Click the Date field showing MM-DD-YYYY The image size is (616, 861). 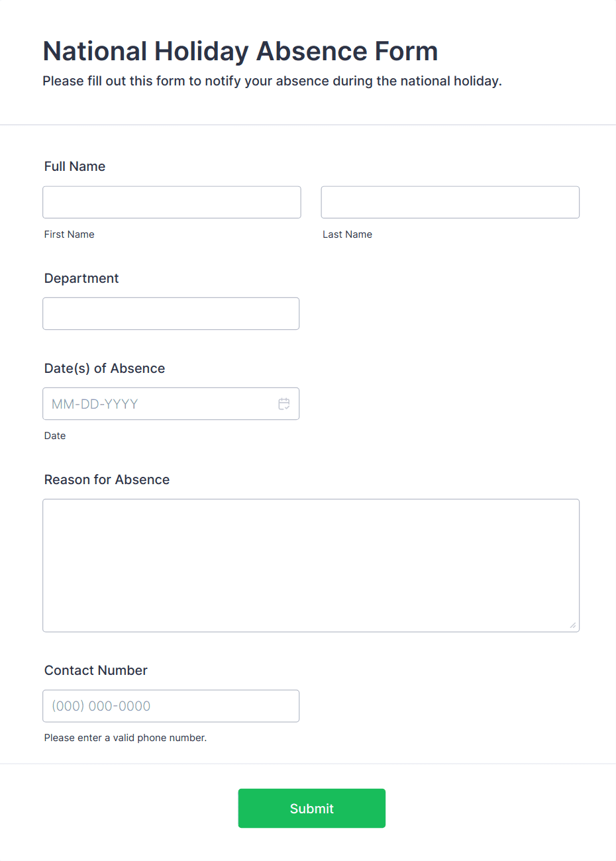[159, 403]
